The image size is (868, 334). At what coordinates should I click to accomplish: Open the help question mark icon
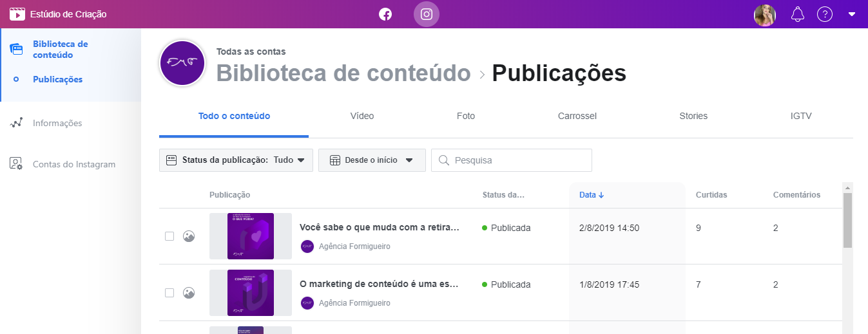pyautogui.click(x=825, y=14)
